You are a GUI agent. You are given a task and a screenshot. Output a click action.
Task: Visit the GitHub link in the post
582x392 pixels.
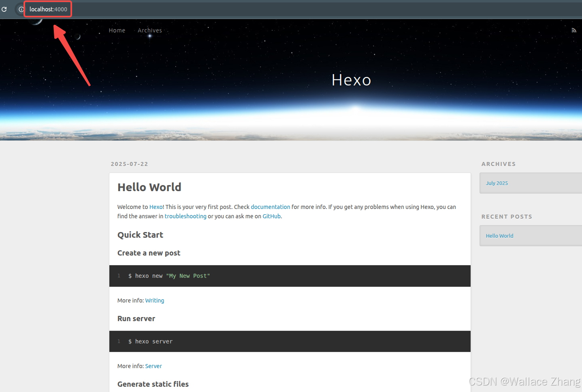[271, 216]
